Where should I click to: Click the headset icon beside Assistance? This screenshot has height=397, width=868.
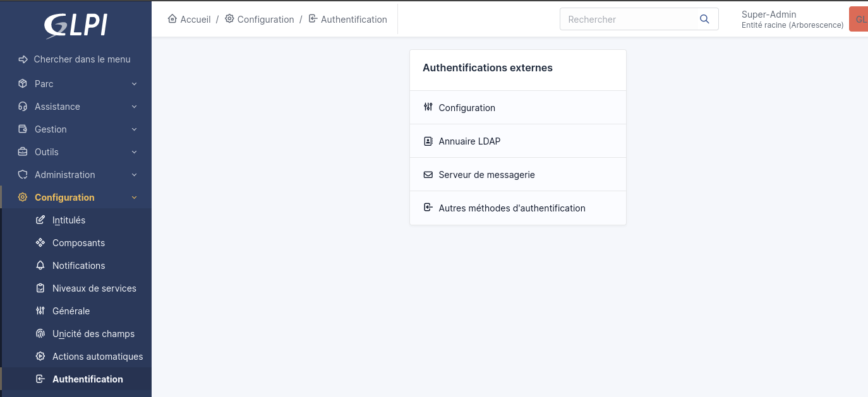pos(23,107)
